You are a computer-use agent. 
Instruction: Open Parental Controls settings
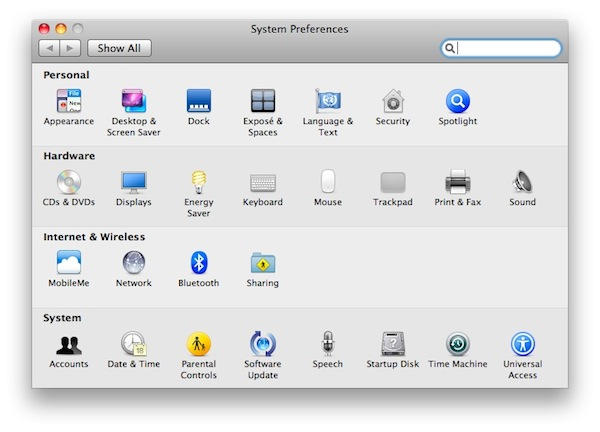(199, 344)
